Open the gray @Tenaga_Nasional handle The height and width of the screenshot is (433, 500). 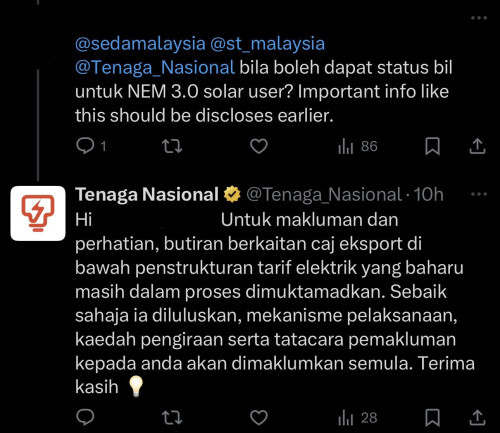pyautogui.click(x=324, y=194)
